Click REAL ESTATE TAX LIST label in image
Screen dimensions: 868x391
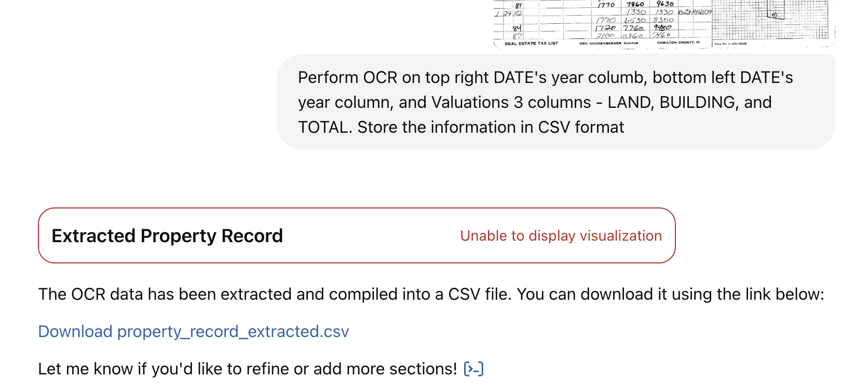pos(531,44)
